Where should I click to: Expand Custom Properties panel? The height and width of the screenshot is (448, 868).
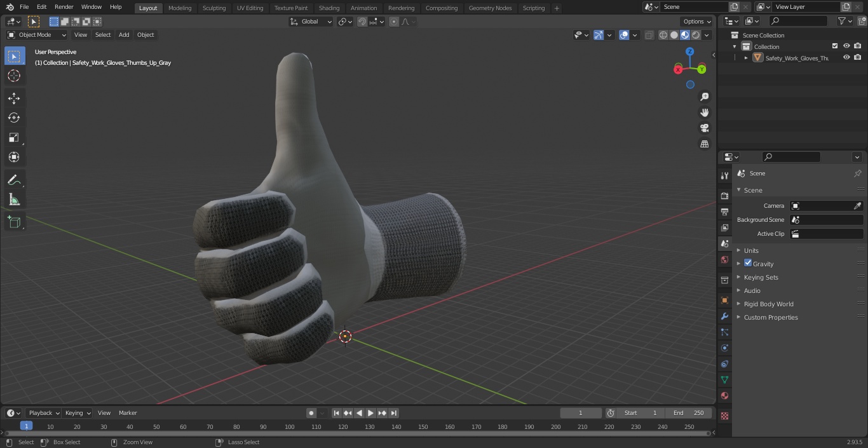[x=770, y=317]
